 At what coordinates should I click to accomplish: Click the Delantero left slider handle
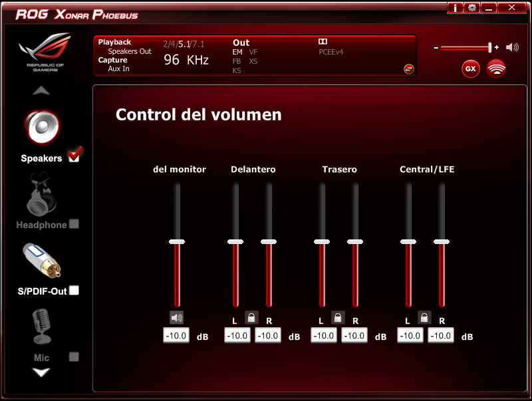point(235,241)
